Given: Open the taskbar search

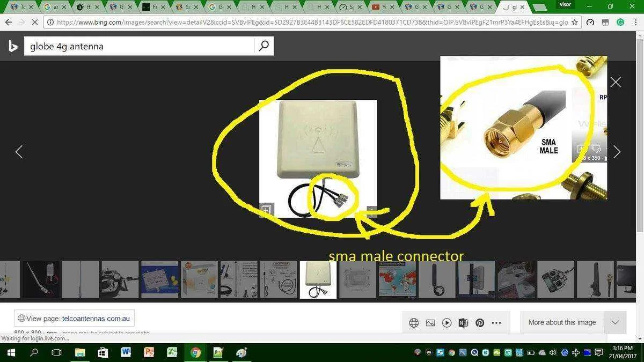Looking at the screenshot, I should [34, 352].
